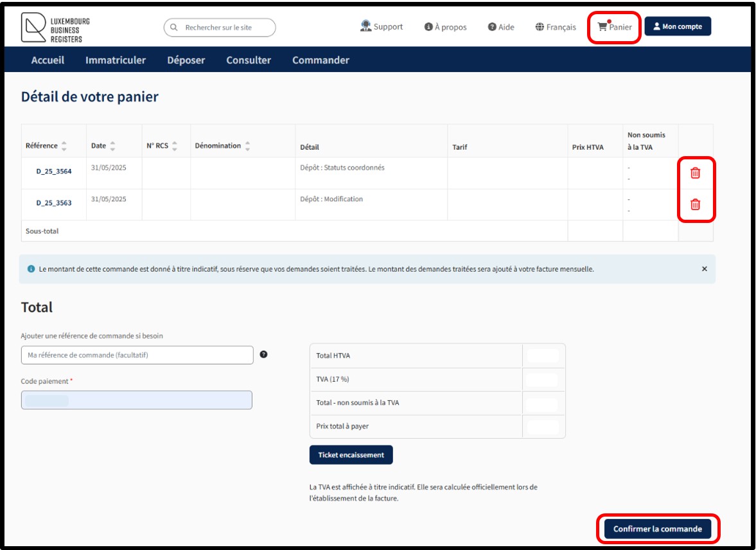
Task: Dismiss the blue information notice
Action: 704,269
